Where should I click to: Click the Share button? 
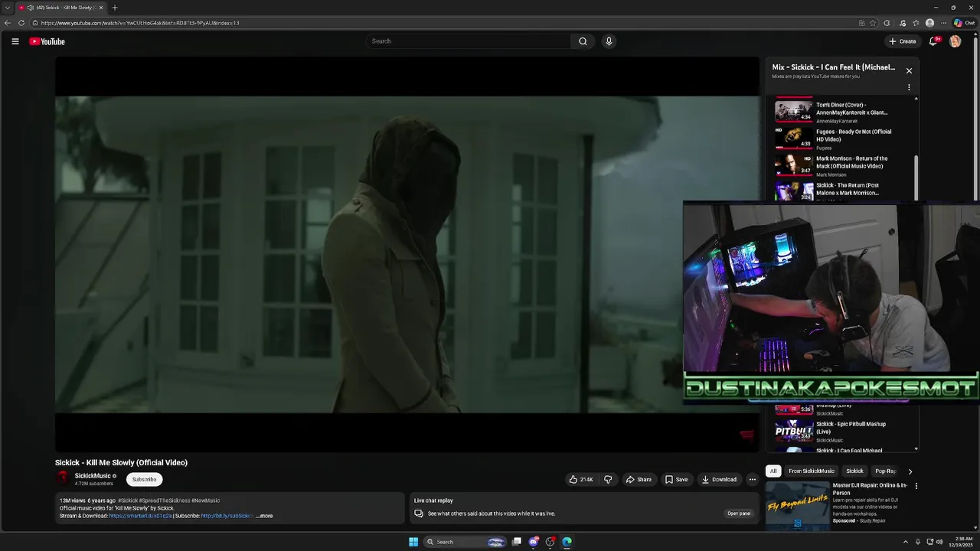pyautogui.click(x=639, y=480)
